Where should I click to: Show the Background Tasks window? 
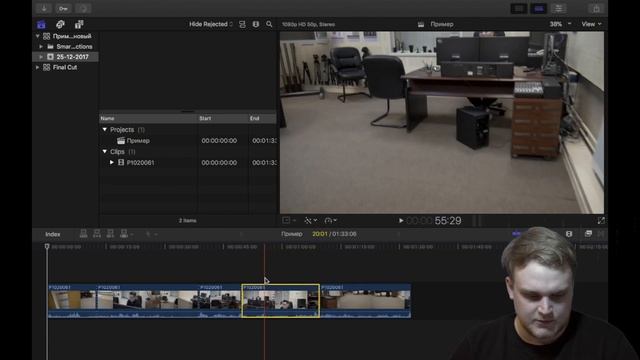pyautogui.click(x=84, y=8)
